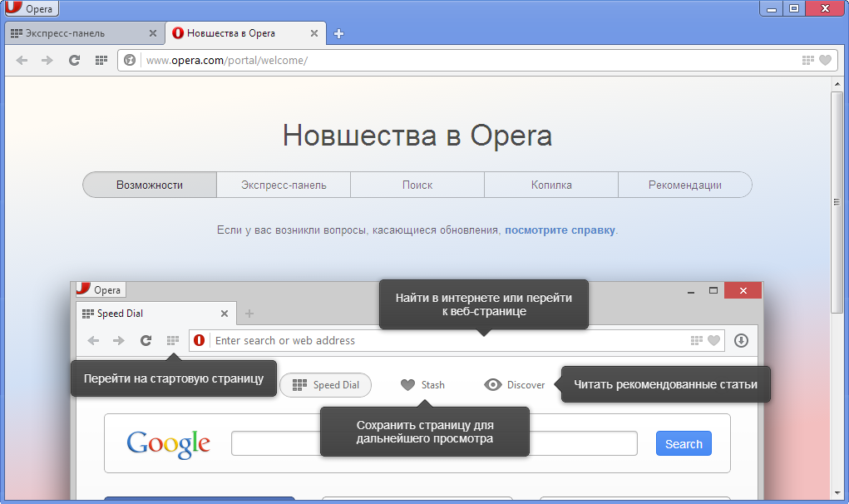The height and width of the screenshot is (504, 849).
Task: Open a new tab with plus button
Action: pyautogui.click(x=338, y=34)
